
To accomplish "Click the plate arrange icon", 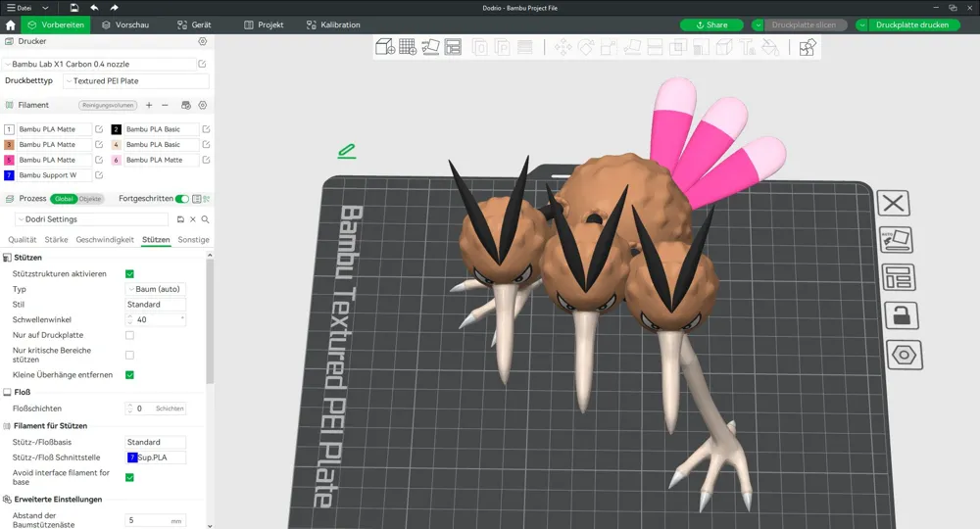I will point(899,277).
